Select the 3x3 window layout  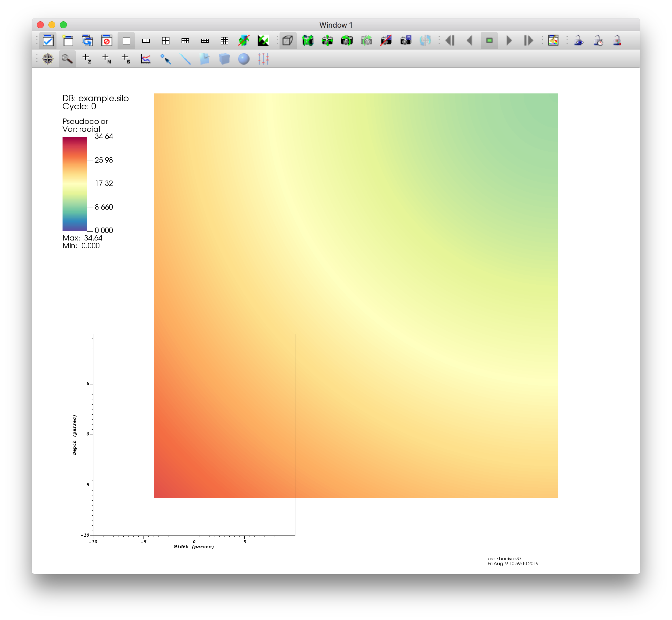224,41
